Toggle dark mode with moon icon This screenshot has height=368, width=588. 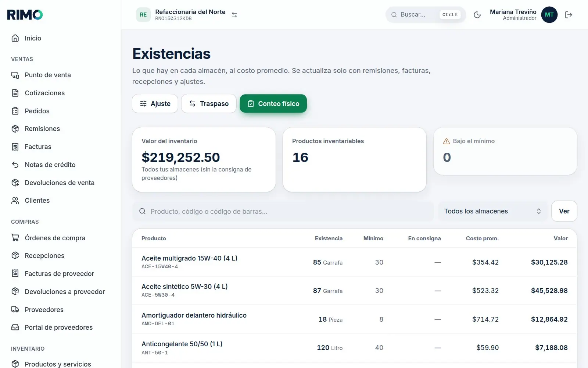pyautogui.click(x=477, y=15)
